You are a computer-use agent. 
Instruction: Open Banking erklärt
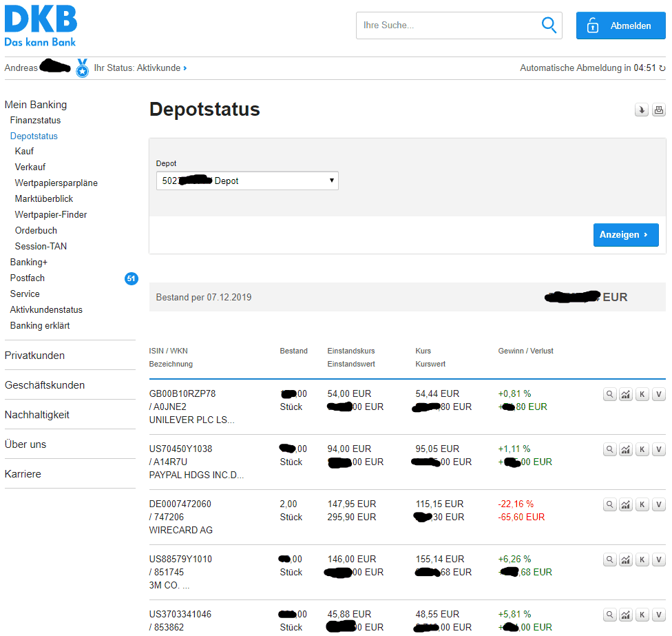point(40,325)
